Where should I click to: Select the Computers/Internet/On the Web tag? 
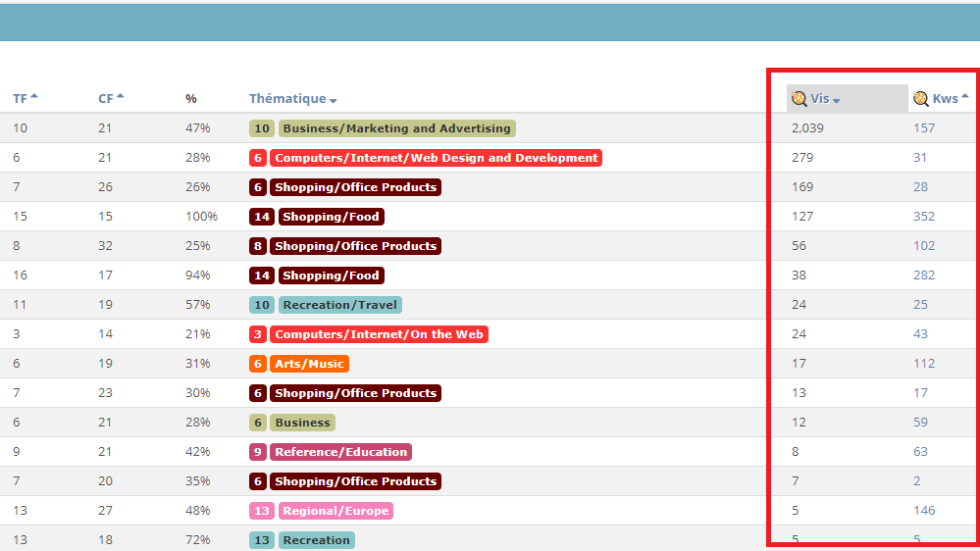point(379,334)
